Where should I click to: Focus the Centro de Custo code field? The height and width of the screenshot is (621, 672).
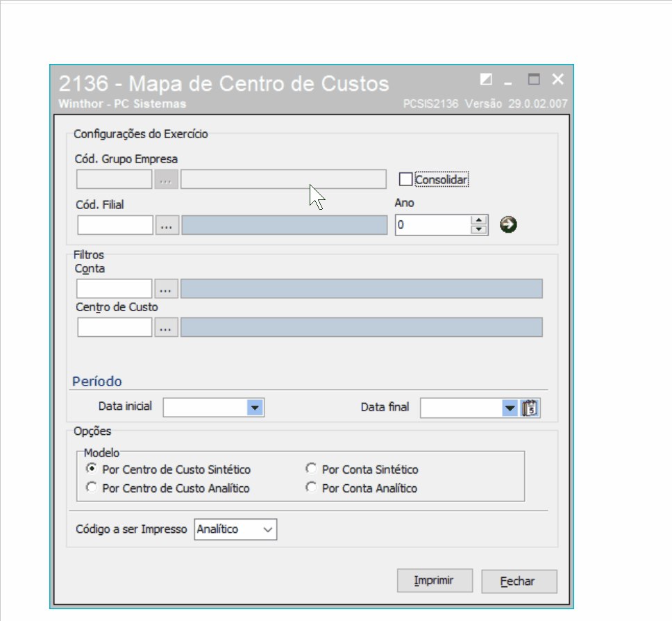click(115, 327)
